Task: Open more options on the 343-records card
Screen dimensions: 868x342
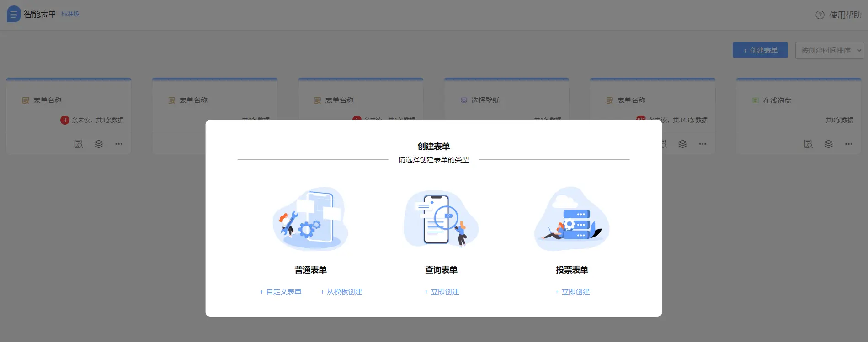Action: click(703, 144)
